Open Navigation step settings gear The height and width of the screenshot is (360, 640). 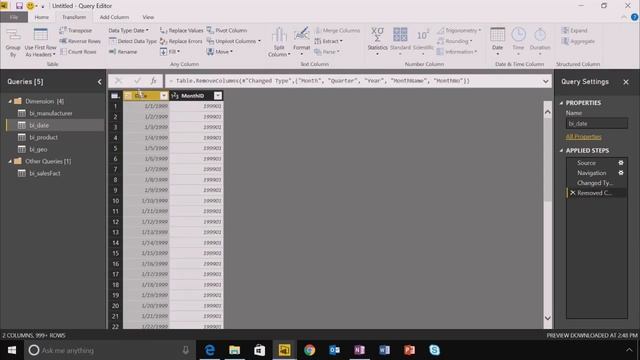621,173
